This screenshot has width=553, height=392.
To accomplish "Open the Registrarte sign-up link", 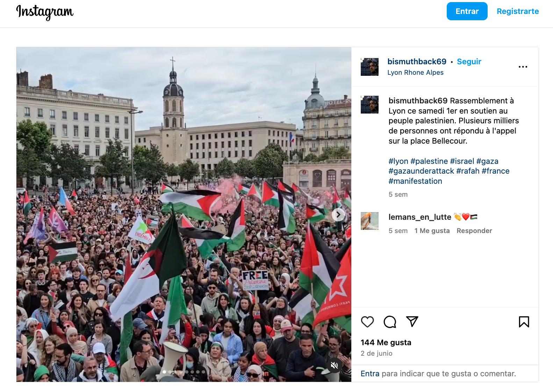I will [x=518, y=11].
